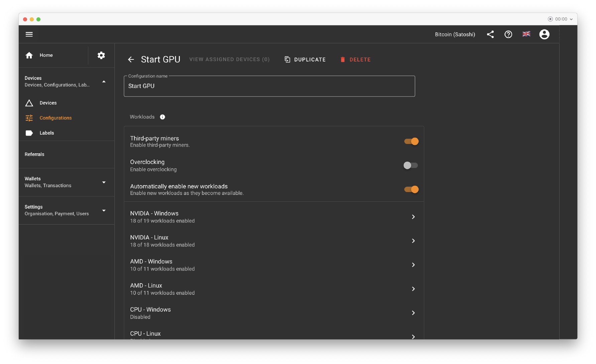
Task: Open the user account profile icon
Action: (x=544, y=34)
